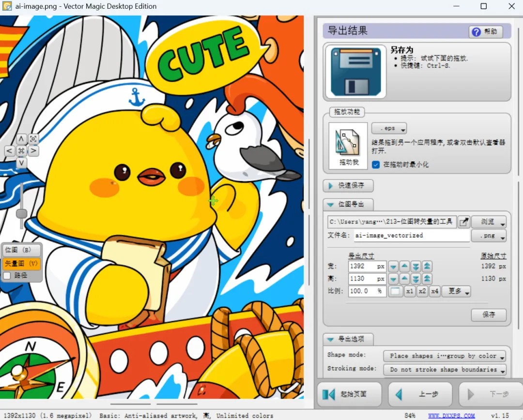523x420 pixels.
Task: Switch preview to vector view (V)
Action: click(21, 264)
